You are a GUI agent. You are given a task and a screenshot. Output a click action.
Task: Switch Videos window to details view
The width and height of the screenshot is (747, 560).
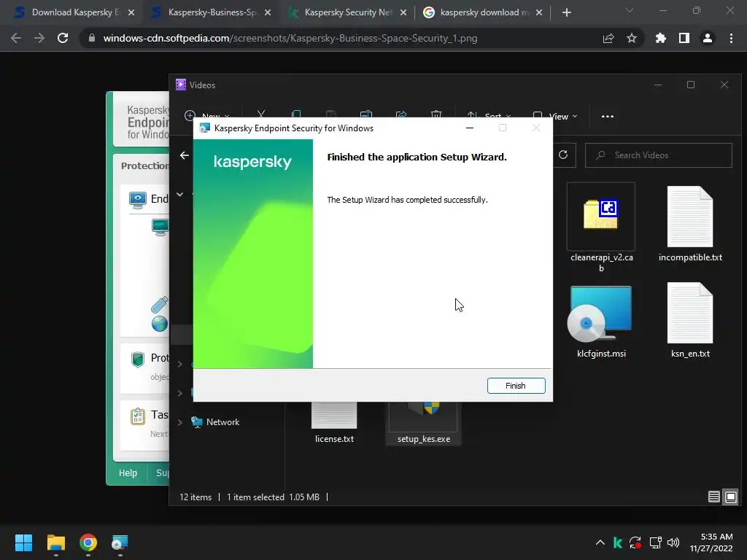(x=713, y=497)
